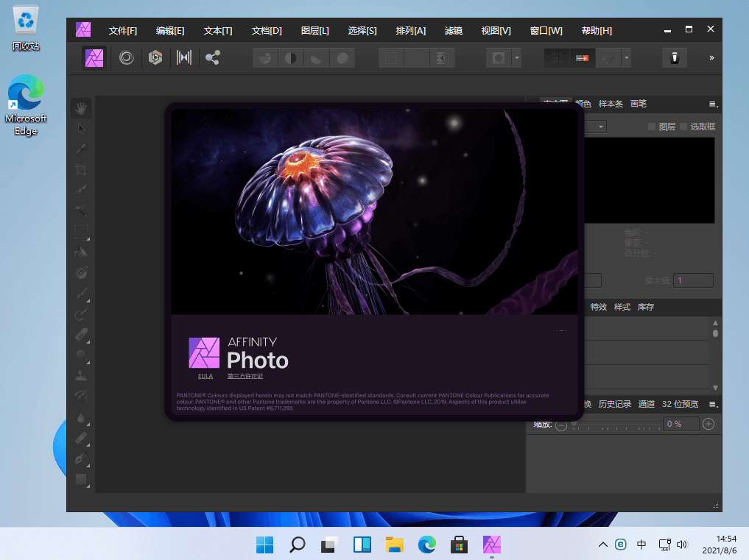Screen dimensions: 749x560
Task: Switch to the Photo Persona
Action: (x=94, y=58)
